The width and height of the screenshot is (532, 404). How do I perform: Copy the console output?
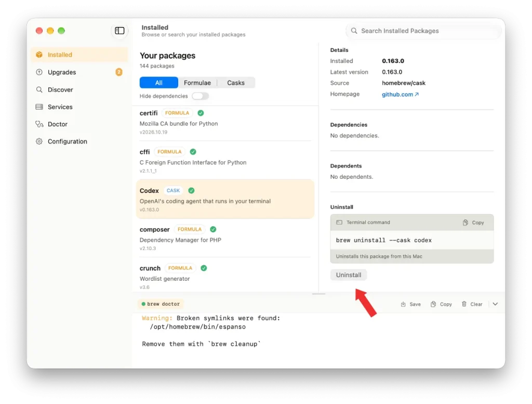pos(441,304)
